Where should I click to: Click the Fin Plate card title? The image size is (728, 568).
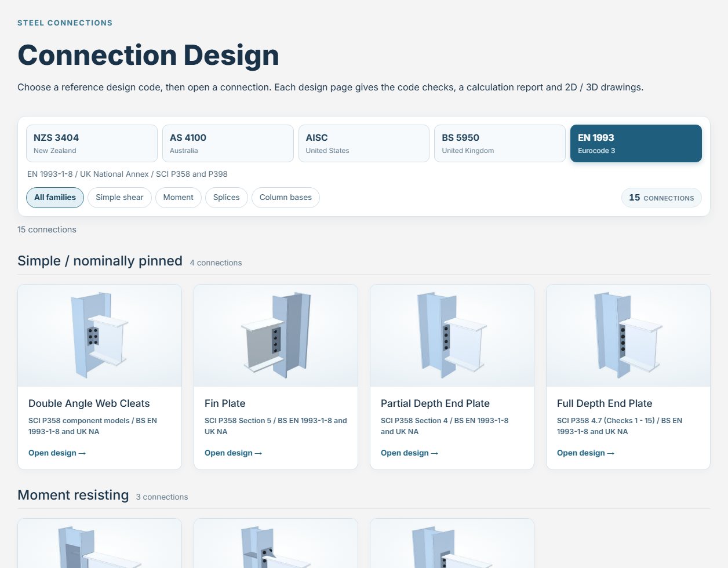click(x=225, y=403)
